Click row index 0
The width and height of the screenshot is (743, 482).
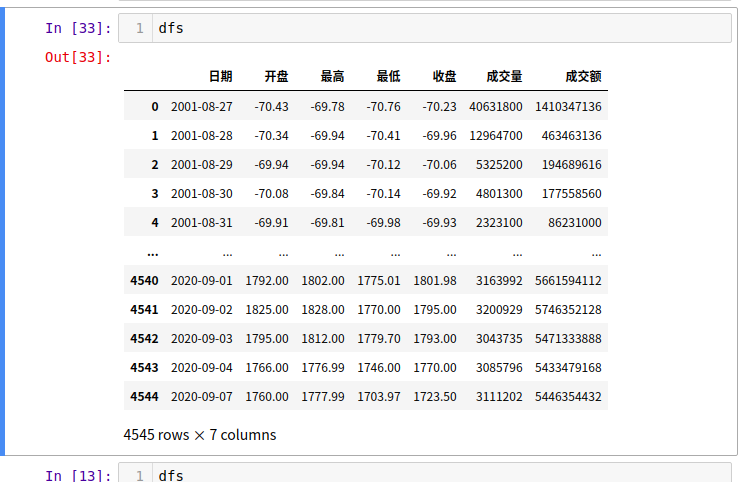pyautogui.click(x=155, y=107)
